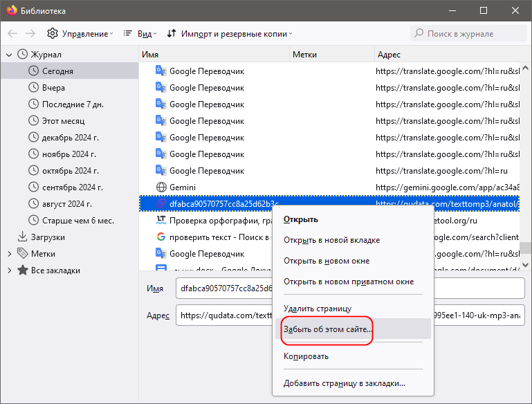Click the Управление gear icon
This screenshot has height=404, width=532.
[53, 33]
